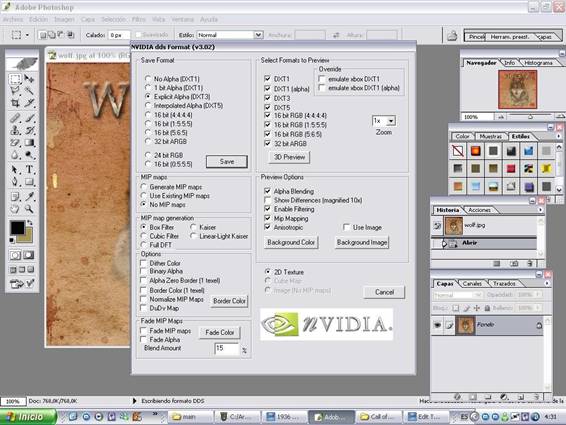Switch to the Acciones tab
Image resolution: width=566 pixels, height=425 pixels.
[479, 210]
